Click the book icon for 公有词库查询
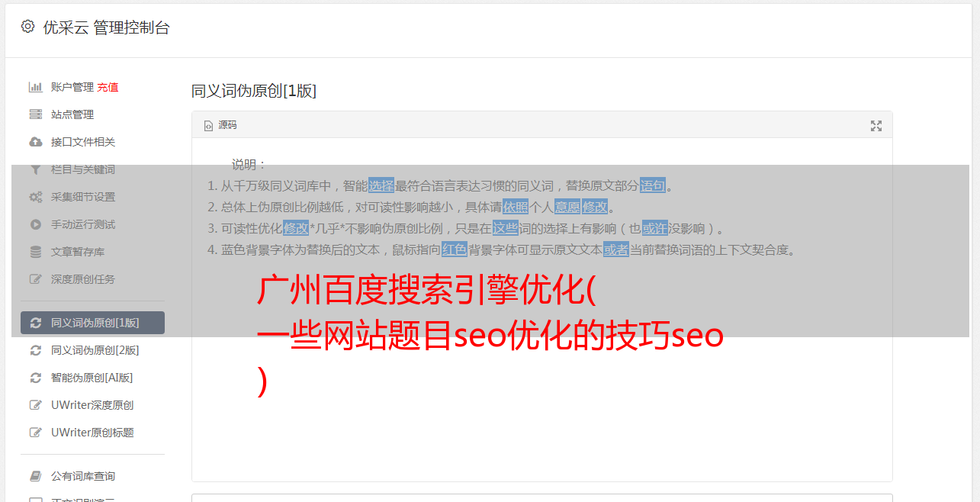Screen dimensions: 980x502 point(35,476)
